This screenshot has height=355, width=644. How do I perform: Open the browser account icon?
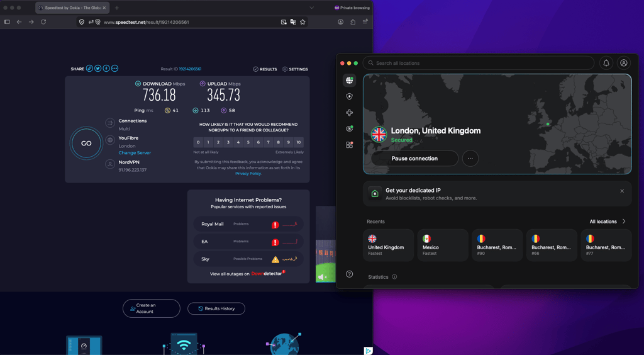tap(340, 22)
